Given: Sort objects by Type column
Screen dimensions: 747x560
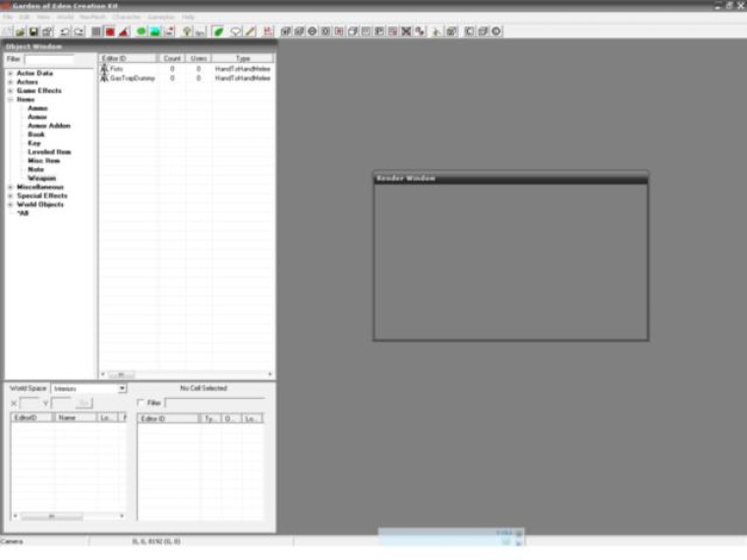Looking at the screenshot, I should (243, 59).
